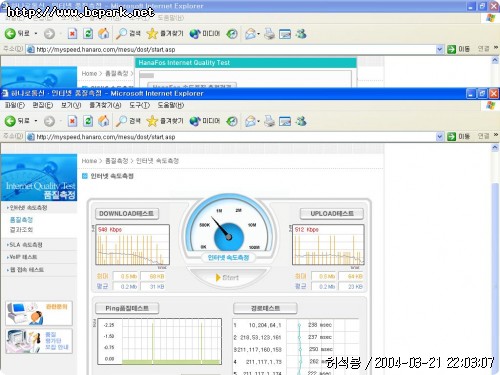This screenshot has width=500, height=375.
Task: Click the Print icon in the background IE window
Action: tap(269, 33)
